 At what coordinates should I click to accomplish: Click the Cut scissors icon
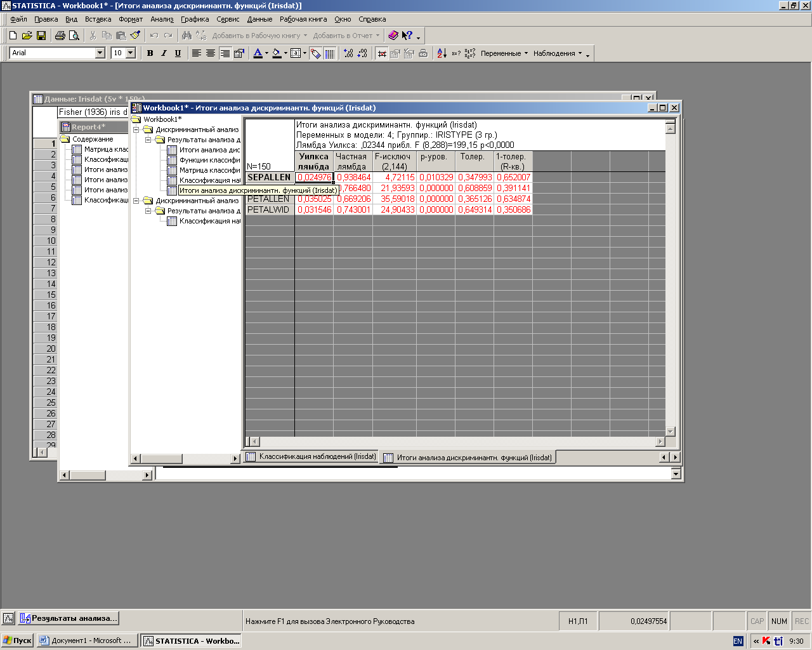tap(93, 36)
